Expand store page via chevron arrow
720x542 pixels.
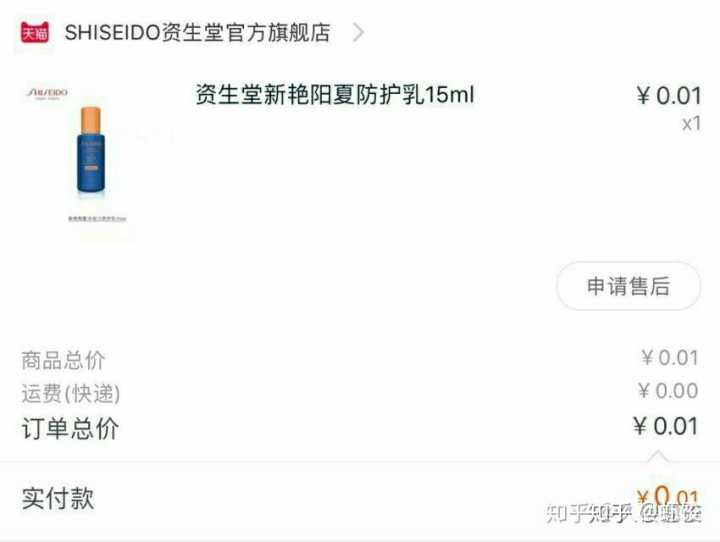[x=358, y=33]
